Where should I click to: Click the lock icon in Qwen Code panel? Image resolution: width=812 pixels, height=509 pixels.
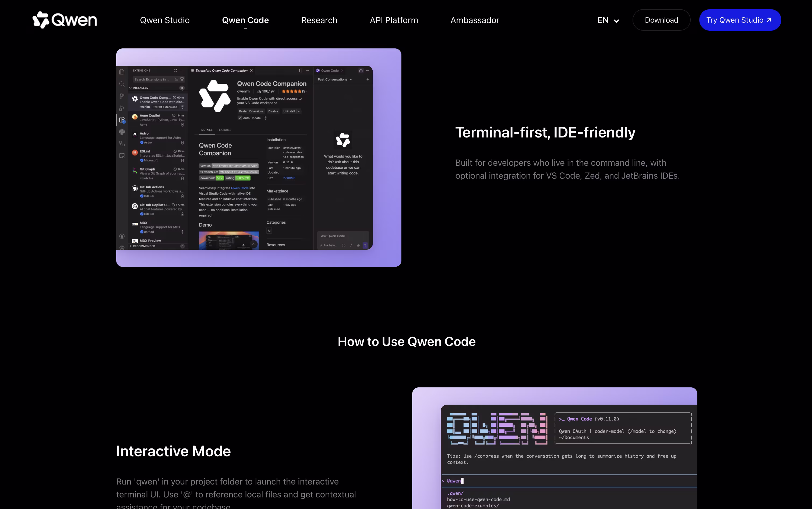(x=361, y=70)
